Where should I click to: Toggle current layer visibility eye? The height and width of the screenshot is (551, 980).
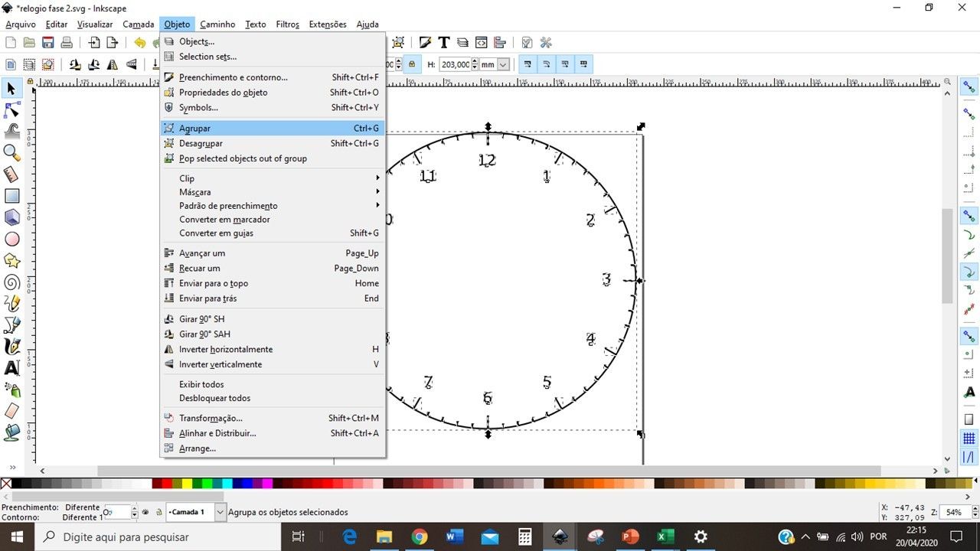click(x=145, y=512)
